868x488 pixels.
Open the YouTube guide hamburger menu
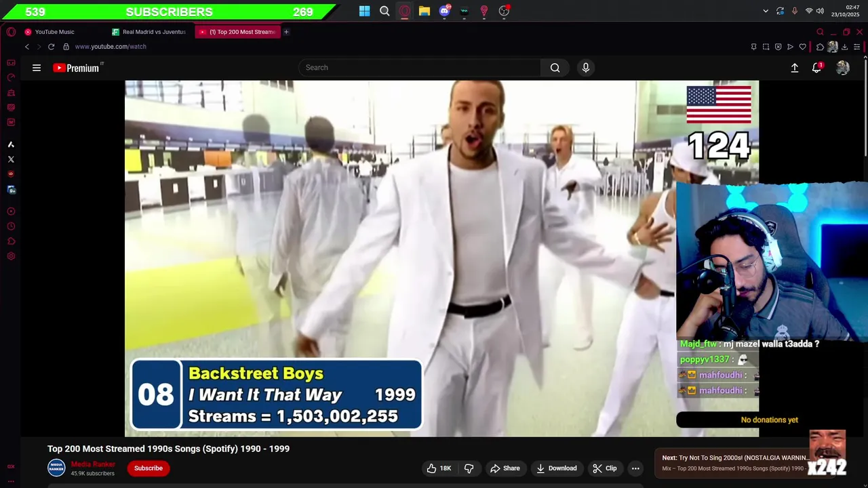37,68
